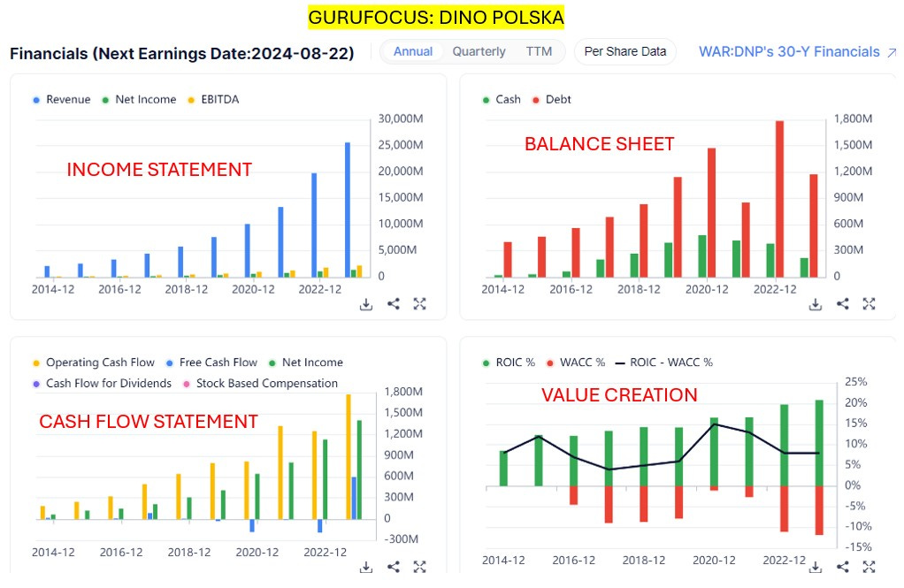This screenshot has width=904, height=588.
Task: Share the cash flow chart
Action: click(394, 567)
